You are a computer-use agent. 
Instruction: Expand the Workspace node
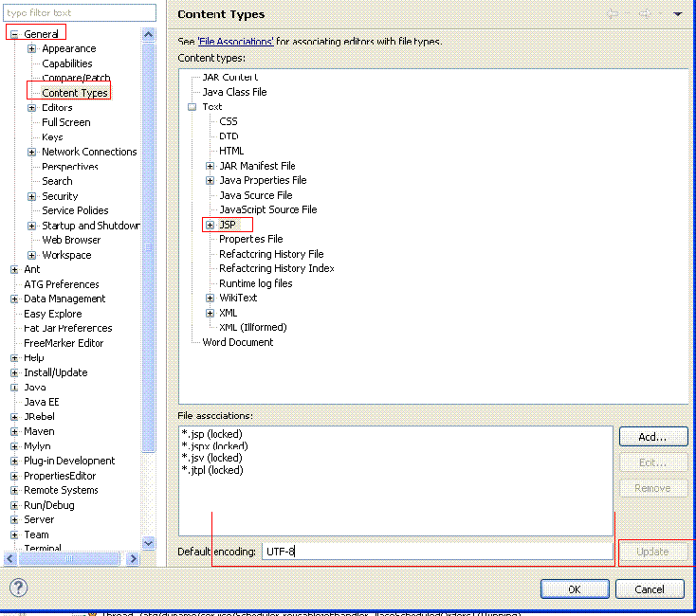point(31,255)
